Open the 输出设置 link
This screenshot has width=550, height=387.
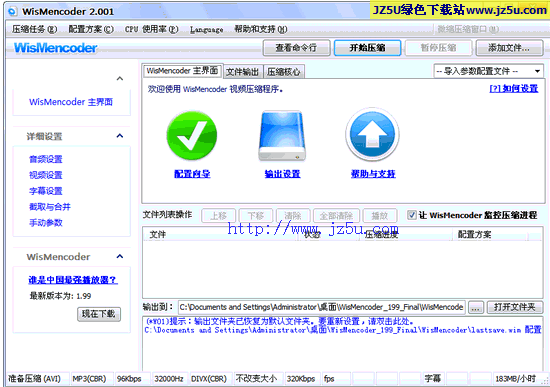point(282,174)
